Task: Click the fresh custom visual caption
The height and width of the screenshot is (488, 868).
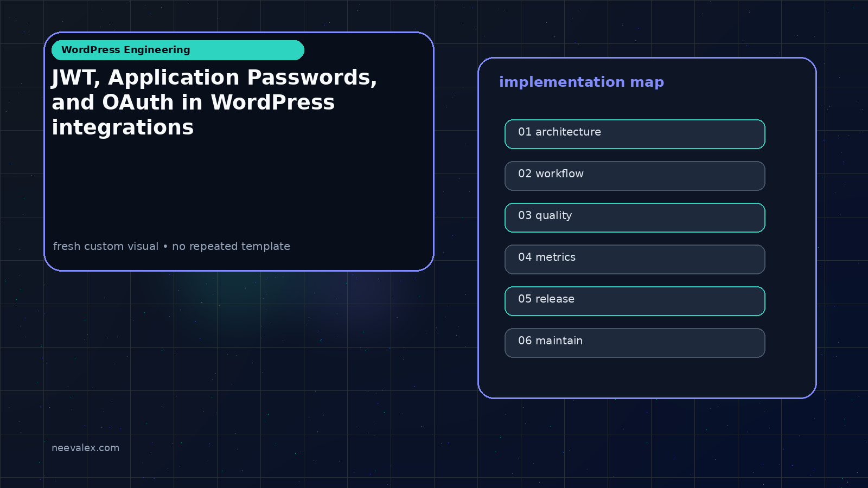Action: [171, 246]
